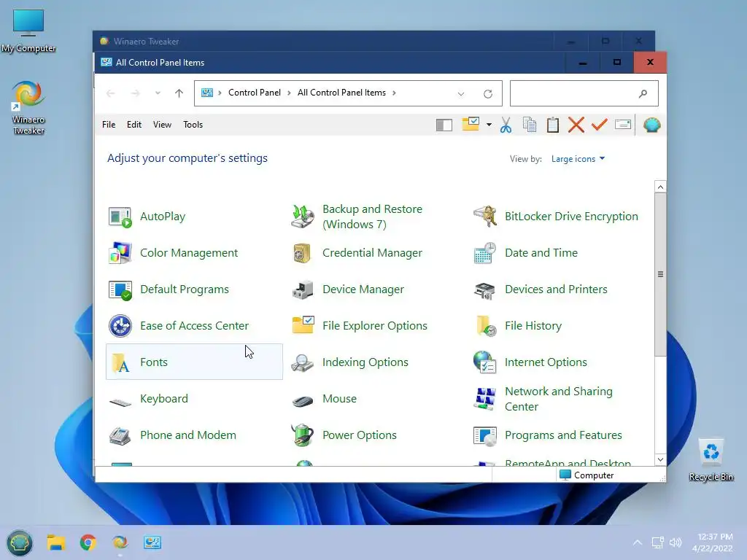747x560 pixels.
Task: Click the Rename toolbar icon
Action: coord(623,125)
